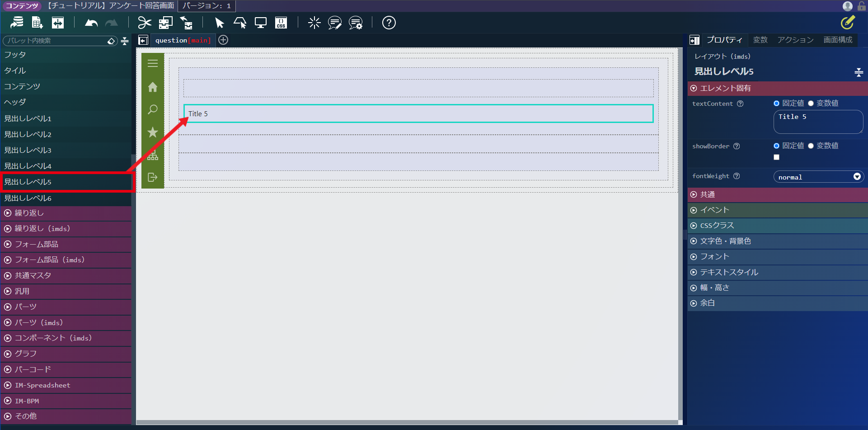The height and width of the screenshot is (430, 868).
Task: Click the paste element icon
Action: coord(186,23)
